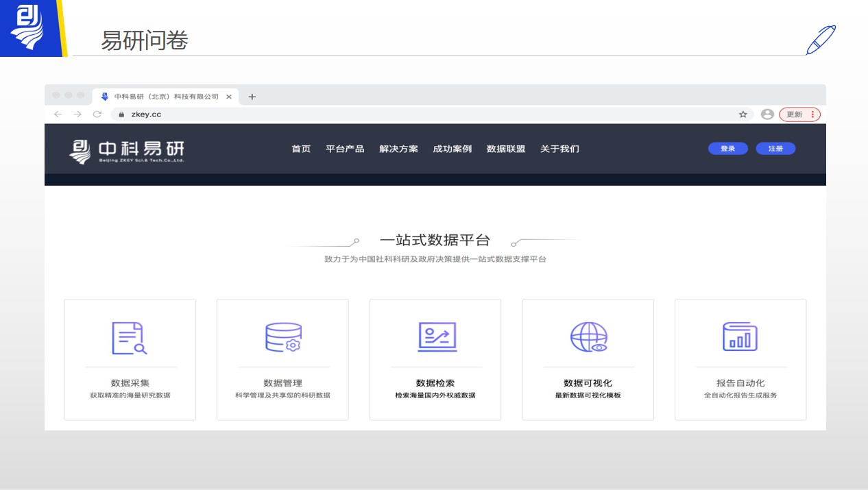868x490 pixels.
Task: Open the 数据检索 chart icon
Action: click(435, 336)
